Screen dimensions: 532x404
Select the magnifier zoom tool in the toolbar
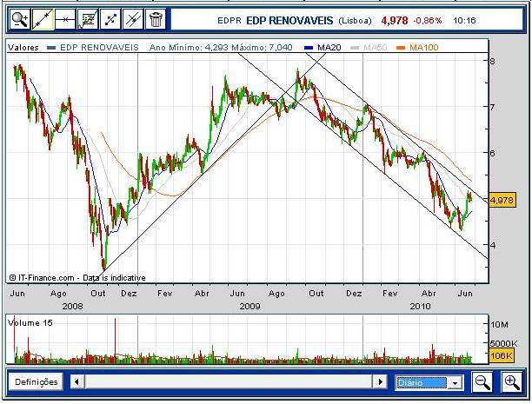pyautogui.click(x=20, y=20)
